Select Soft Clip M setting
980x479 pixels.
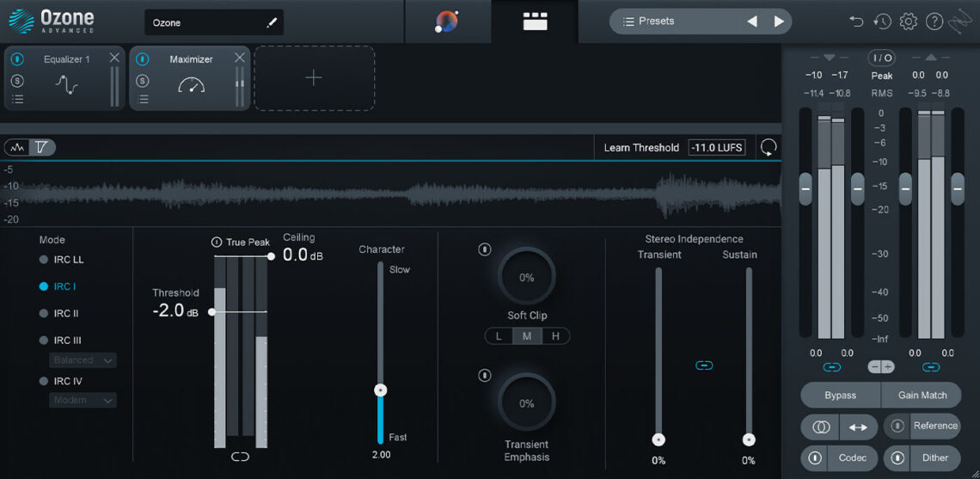point(527,336)
